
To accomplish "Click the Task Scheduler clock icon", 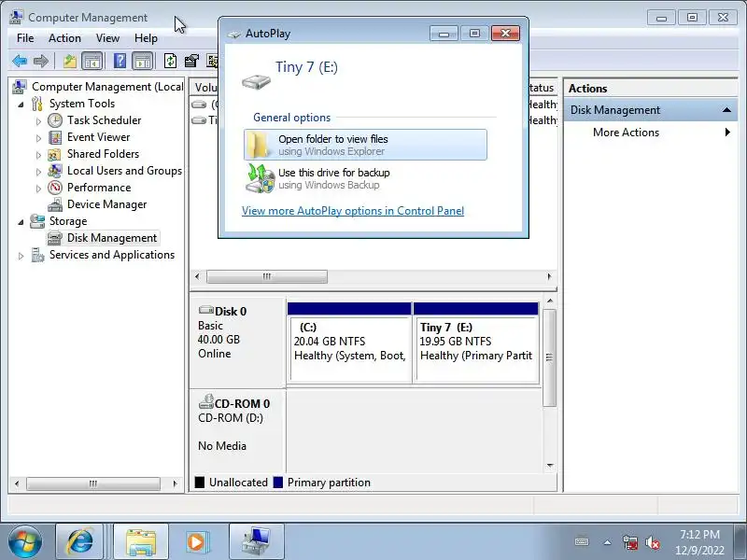I will [x=55, y=120].
